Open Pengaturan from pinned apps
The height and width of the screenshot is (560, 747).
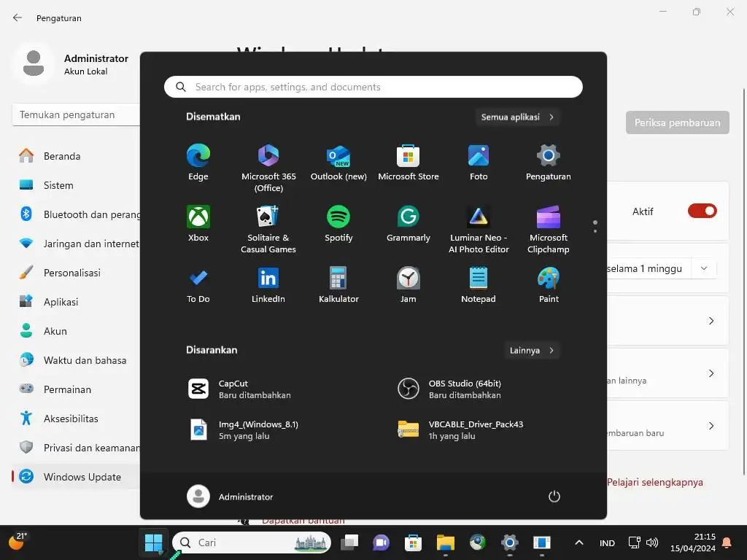[x=549, y=162]
